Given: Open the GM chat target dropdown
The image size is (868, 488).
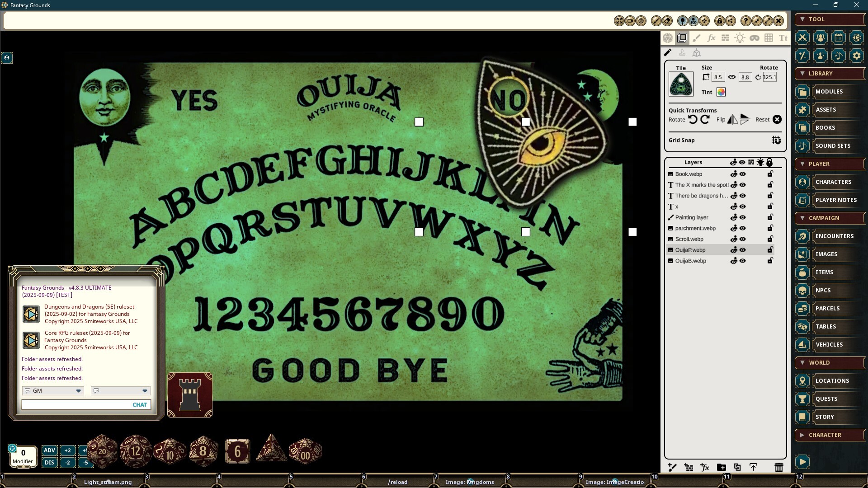Looking at the screenshot, I should click(x=78, y=390).
